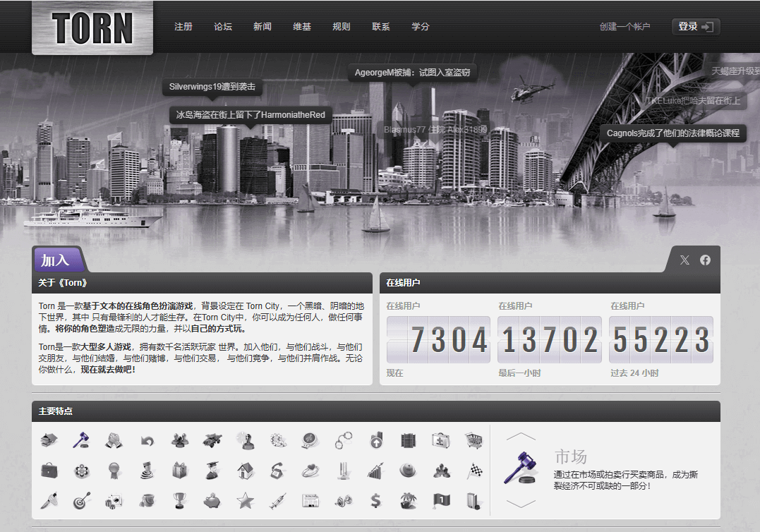The image size is (760, 532).
Task: Click the 最后一小时 label
Action: pos(519,373)
